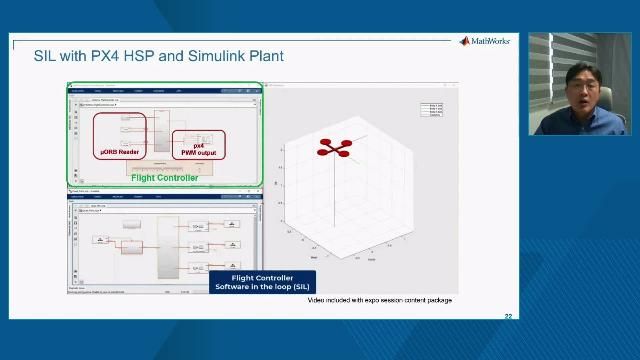Select the legend box in the 3D plot
This screenshot has height=360, width=640.
431,110
